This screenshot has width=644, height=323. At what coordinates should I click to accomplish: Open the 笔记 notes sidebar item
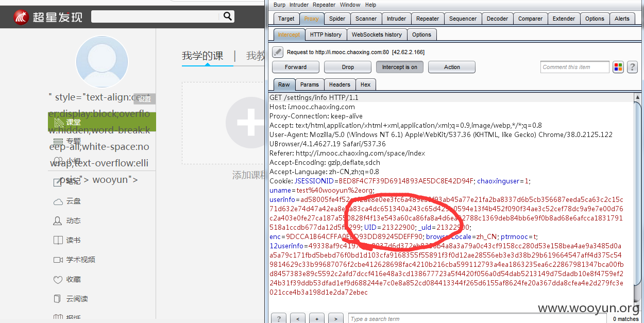click(67, 182)
